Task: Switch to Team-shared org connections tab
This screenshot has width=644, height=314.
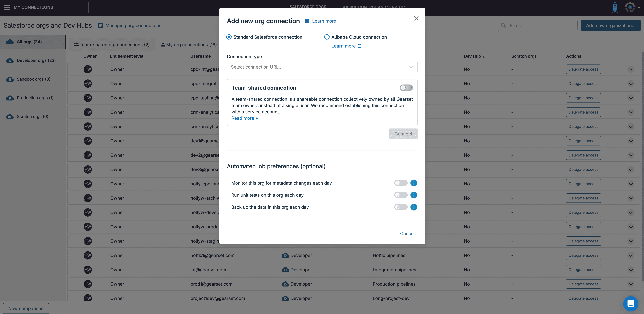Action: [x=112, y=45]
